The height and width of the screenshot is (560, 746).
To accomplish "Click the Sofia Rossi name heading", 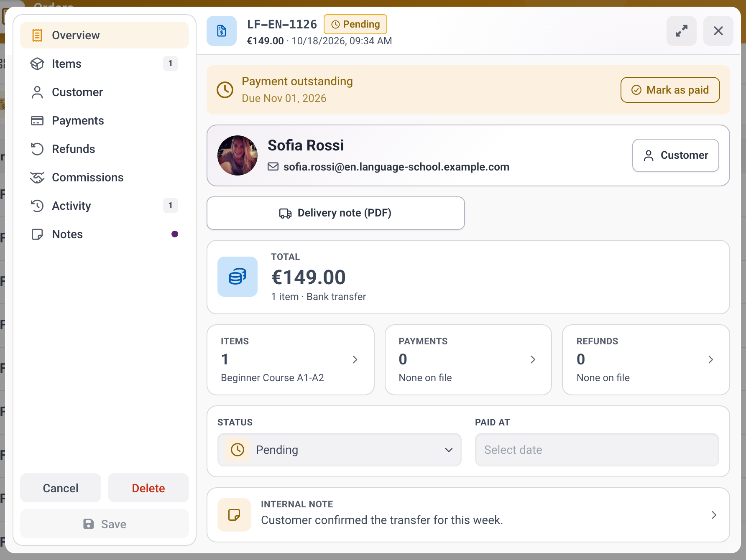I will 306,145.
